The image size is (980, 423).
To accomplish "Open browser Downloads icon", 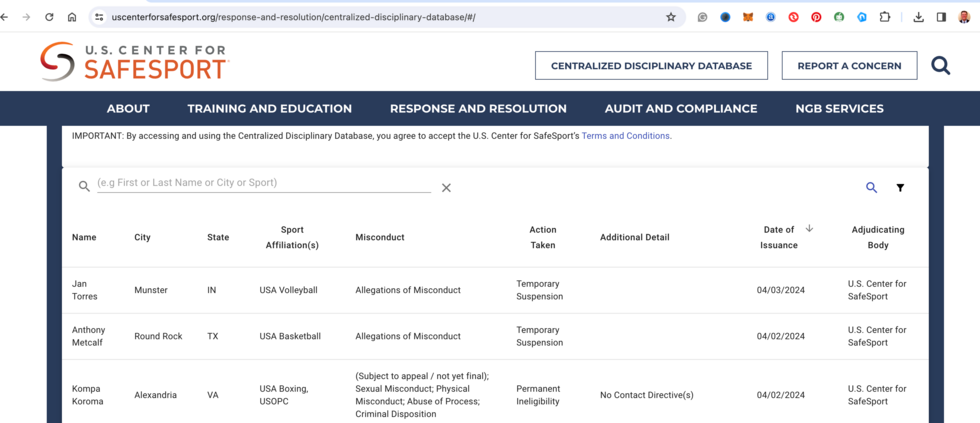I will click(x=918, y=17).
